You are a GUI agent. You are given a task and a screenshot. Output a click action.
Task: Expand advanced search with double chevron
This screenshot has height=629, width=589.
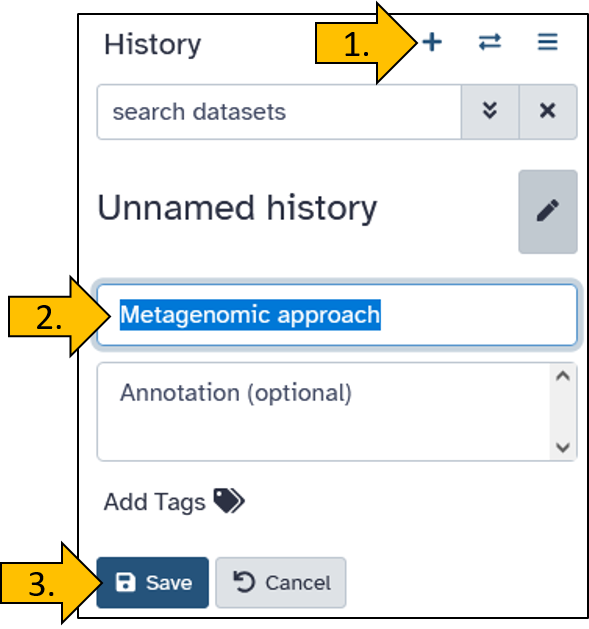click(x=490, y=112)
